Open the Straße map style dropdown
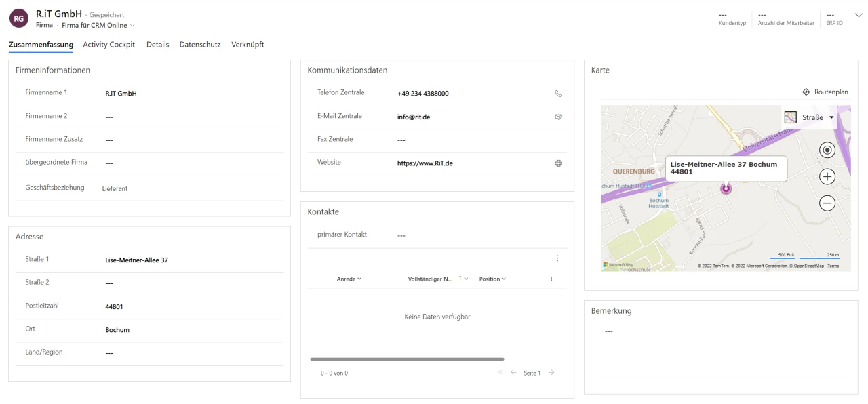The height and width of the screenshot is (404, 868). (832, 117)
